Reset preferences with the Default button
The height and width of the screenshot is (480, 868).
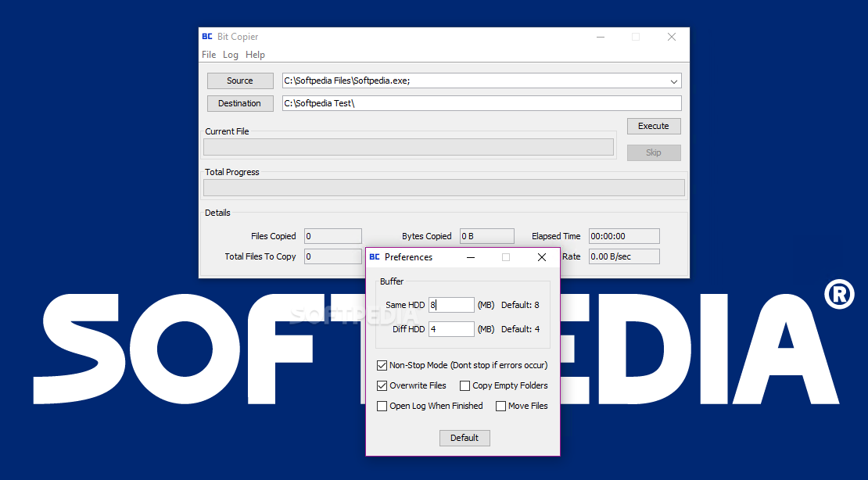click(464, 438)
